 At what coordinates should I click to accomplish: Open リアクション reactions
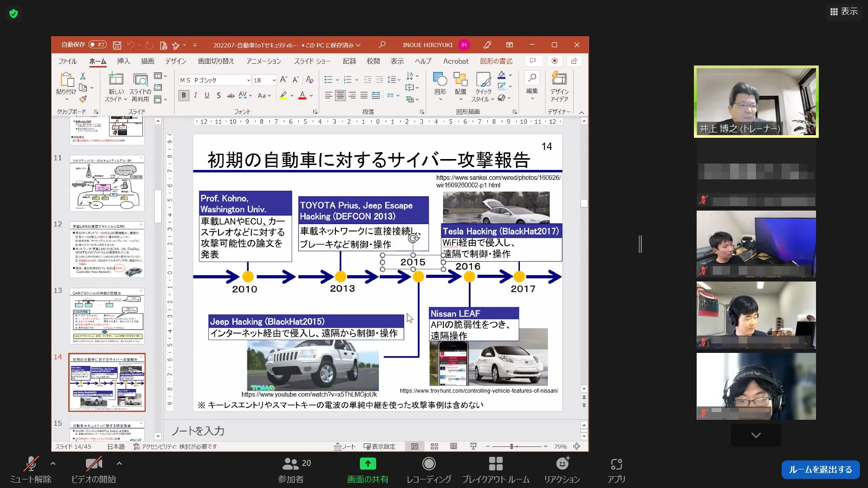pyautogui.click(x=562, y=469)
